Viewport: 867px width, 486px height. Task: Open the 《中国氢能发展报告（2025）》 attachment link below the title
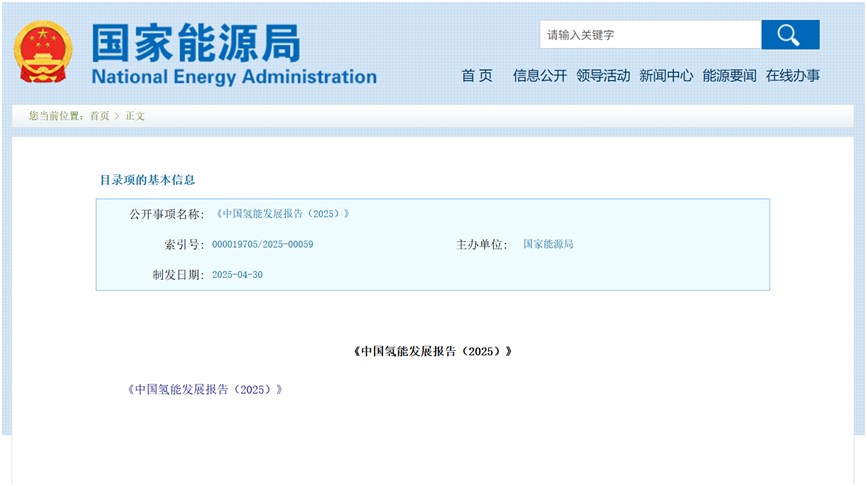point(205,390)
